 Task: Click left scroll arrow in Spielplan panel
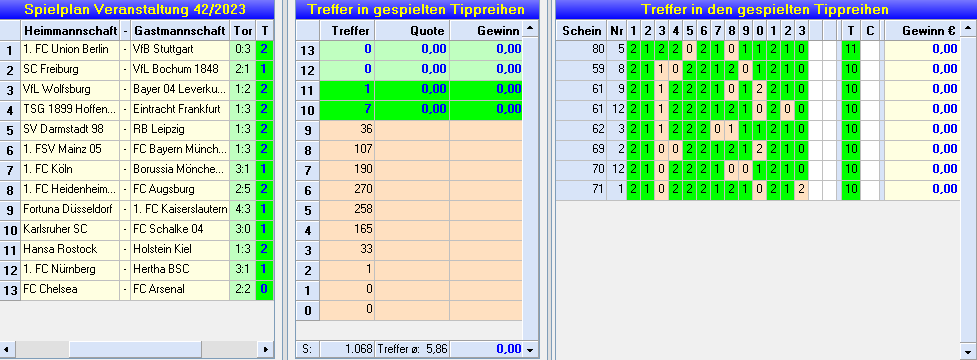6,349
